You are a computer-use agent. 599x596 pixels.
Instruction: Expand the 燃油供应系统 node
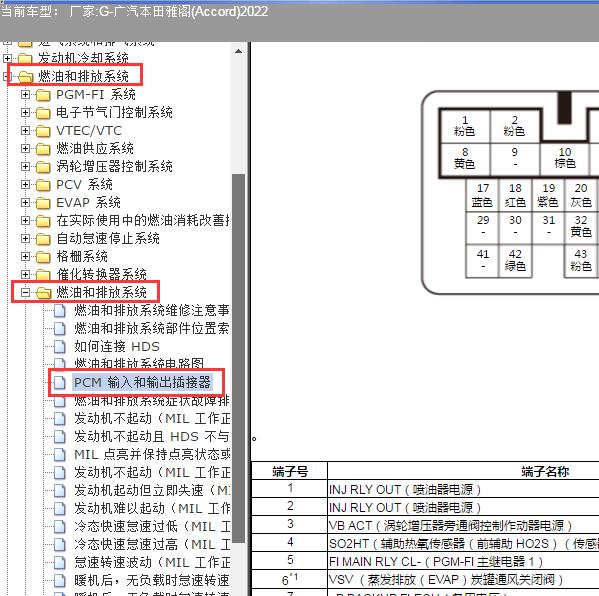coord(25,149)
